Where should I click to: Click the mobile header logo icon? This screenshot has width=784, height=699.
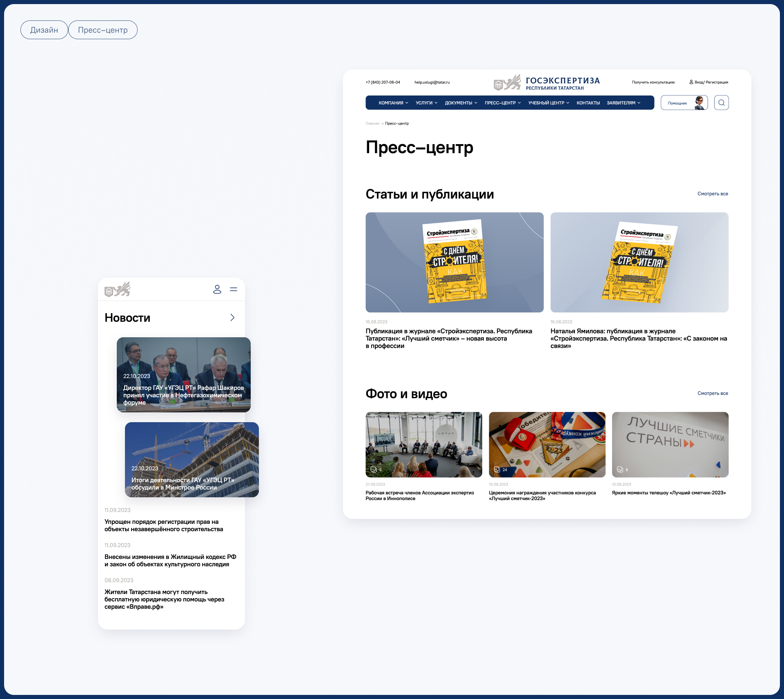[x=118, y=289]
